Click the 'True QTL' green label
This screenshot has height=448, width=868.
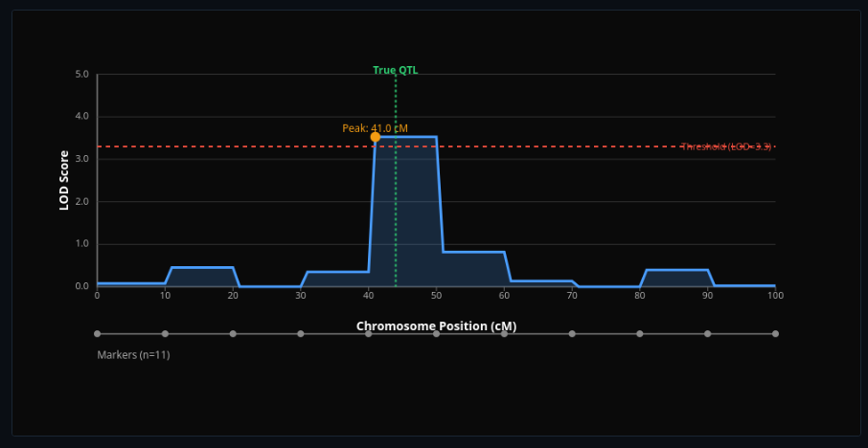pyautogui.click(x=396, y=70)
